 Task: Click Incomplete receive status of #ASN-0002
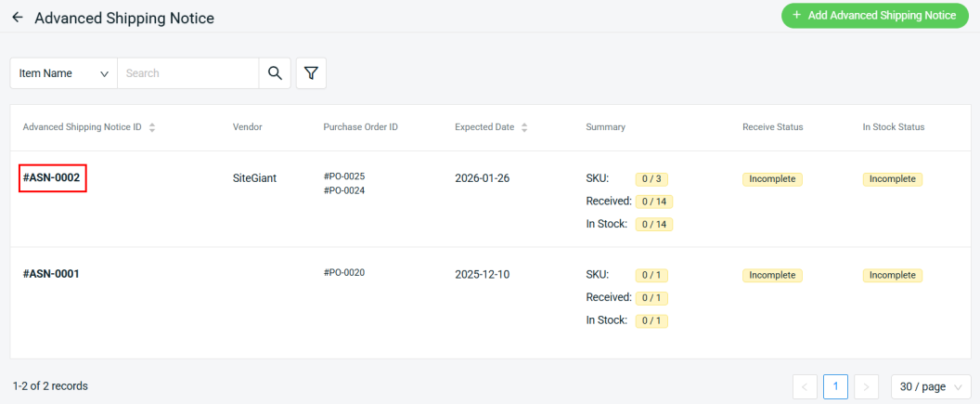[772, 179]
